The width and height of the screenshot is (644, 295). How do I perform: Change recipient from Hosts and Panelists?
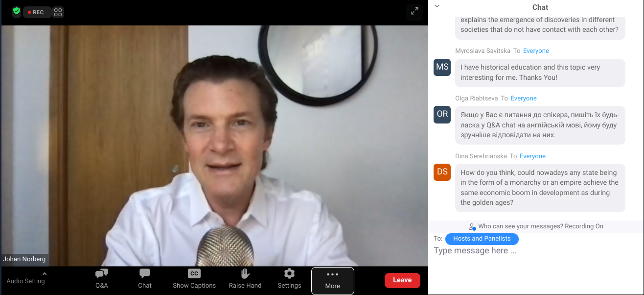click(x=482, y=239)
